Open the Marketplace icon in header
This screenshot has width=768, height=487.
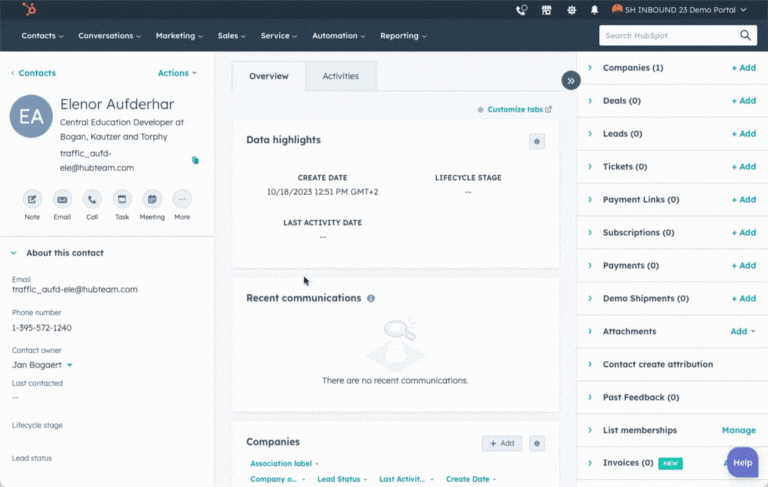[x=547, y=10]
